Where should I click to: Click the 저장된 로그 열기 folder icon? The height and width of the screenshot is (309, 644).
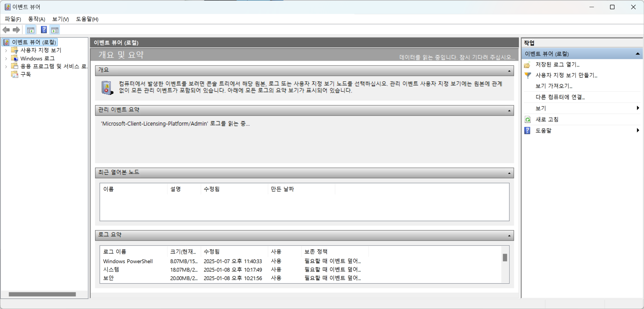click(x=527, y=65)
